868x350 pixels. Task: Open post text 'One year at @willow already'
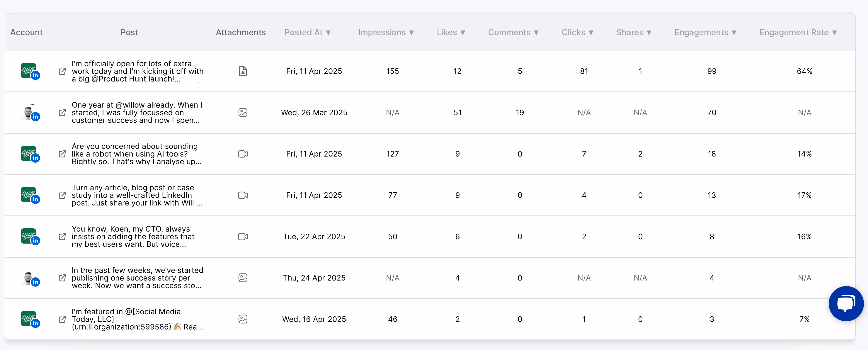[x=137, y=113]
